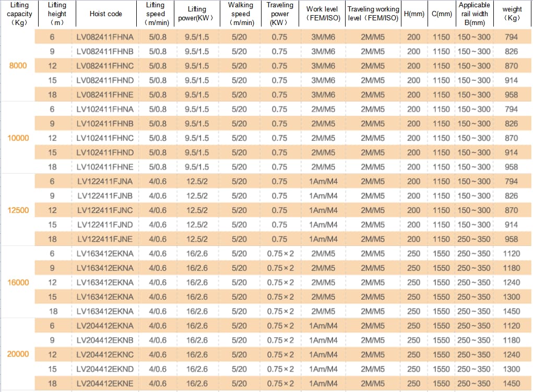Select the Walking speed column header
The height and width of the screenshot is (392, 533).
(240, 14)
